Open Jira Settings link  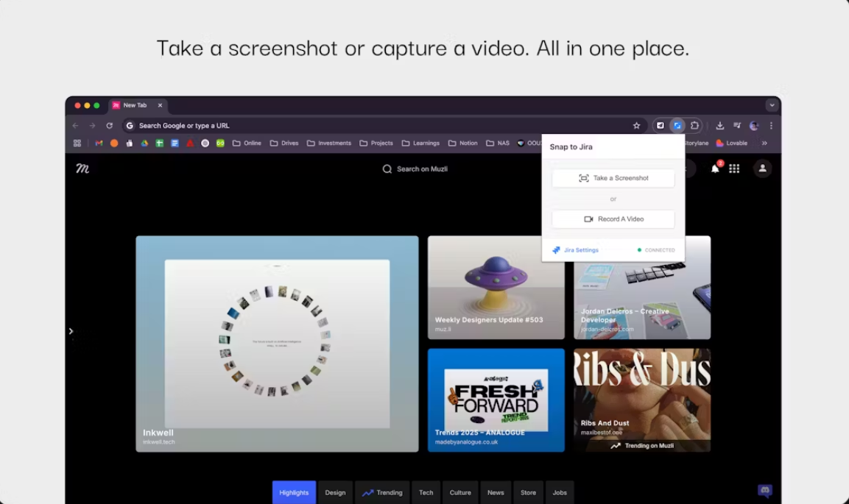[x=575, y=250]
